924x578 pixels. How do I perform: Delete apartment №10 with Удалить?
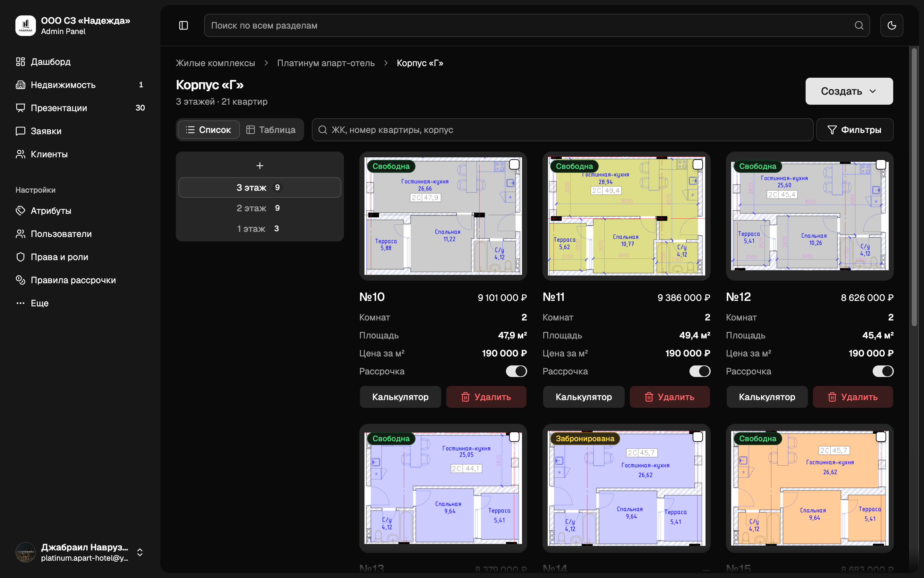pos(486,397)
